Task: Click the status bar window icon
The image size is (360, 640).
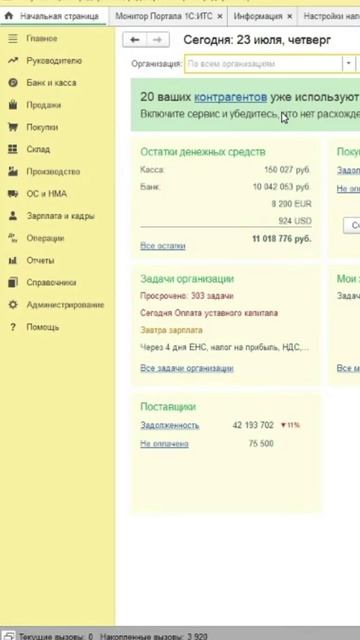Action: coord(8,636)
